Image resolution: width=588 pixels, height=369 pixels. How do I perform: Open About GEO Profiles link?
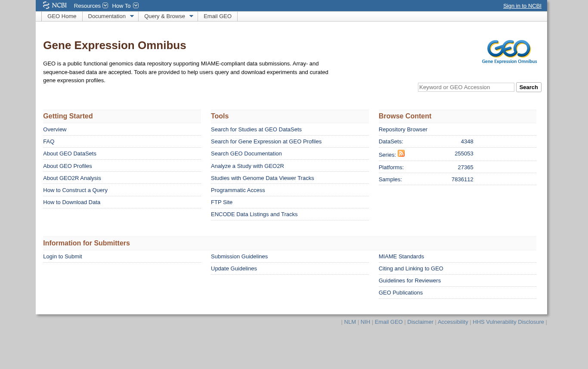click(68, 166)
